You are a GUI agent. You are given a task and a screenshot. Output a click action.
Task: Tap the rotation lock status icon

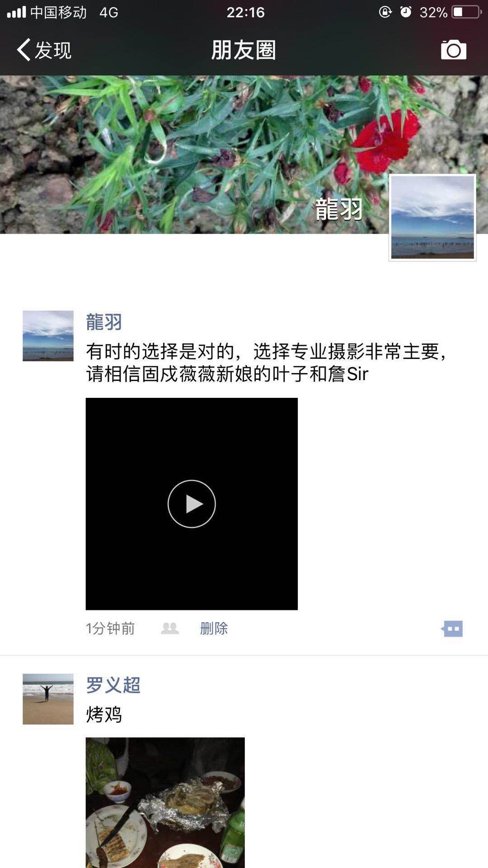pos(385,12)
